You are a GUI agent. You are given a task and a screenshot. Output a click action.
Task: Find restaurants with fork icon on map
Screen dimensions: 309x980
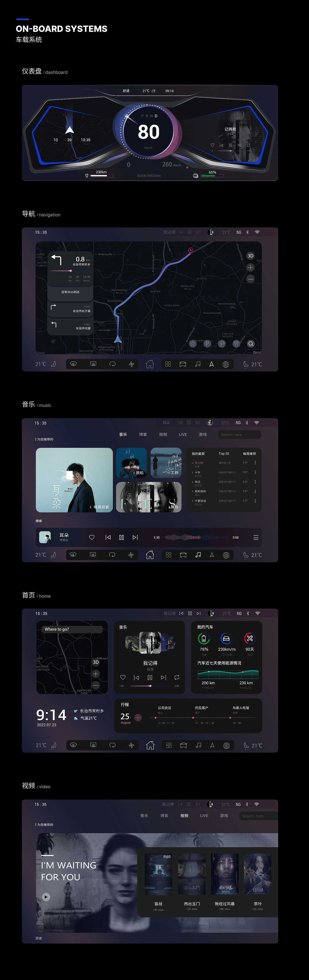(x=236, y=343)
